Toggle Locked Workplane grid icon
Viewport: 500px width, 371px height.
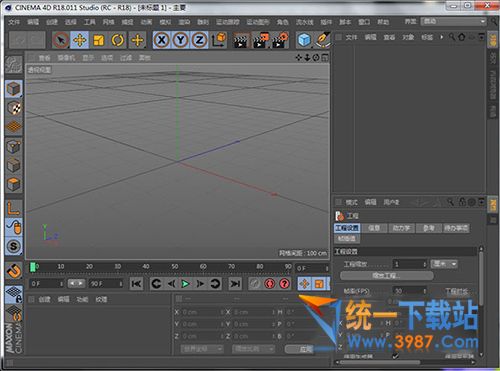click(14, 295)
